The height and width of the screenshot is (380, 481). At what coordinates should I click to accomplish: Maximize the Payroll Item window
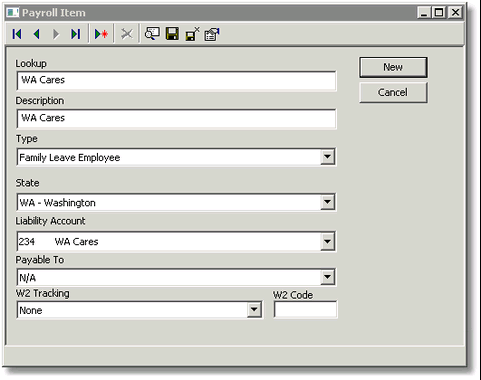click(439, 13)
